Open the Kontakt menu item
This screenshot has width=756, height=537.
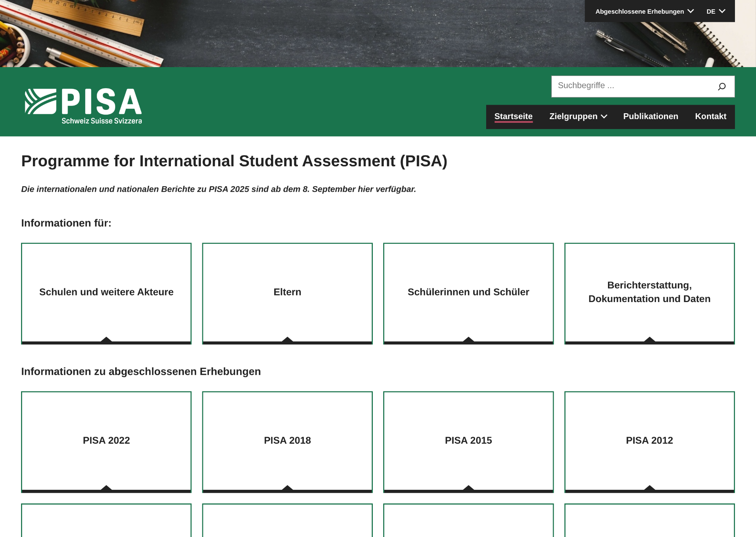(711, 117)
